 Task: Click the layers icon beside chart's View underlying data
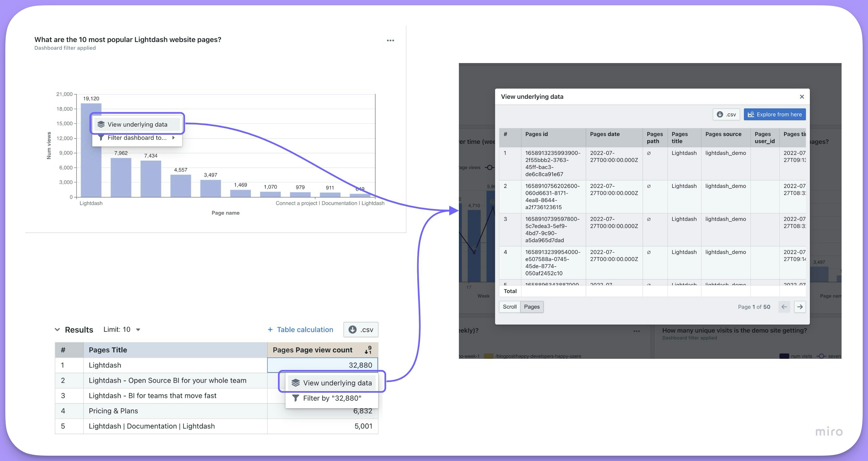(101, 124)
